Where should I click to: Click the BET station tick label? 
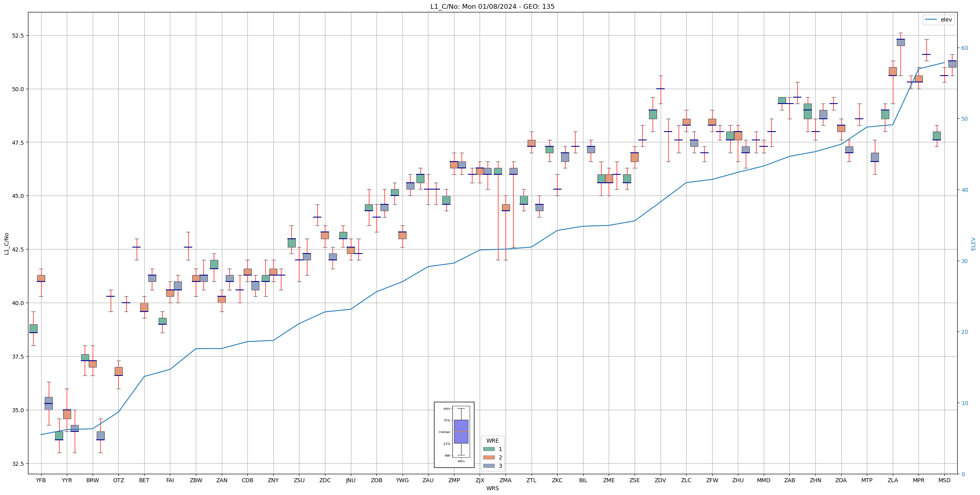point(144,480)
